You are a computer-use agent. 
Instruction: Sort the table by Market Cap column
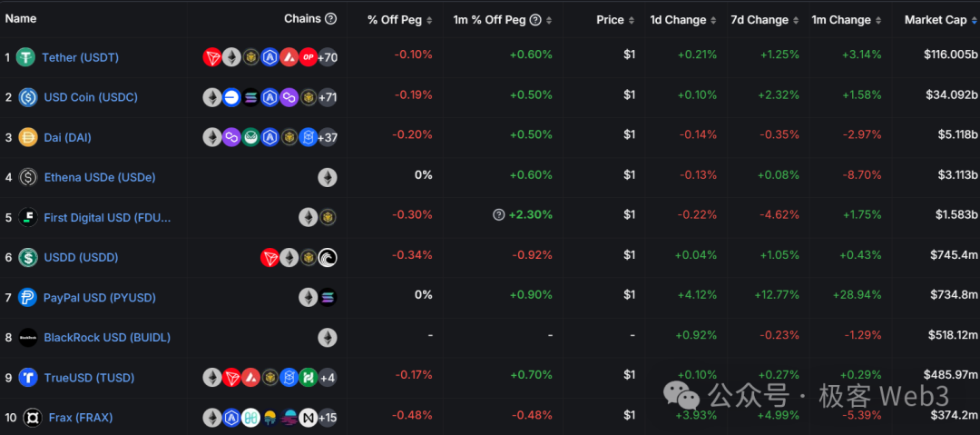(x=935, y=20)
